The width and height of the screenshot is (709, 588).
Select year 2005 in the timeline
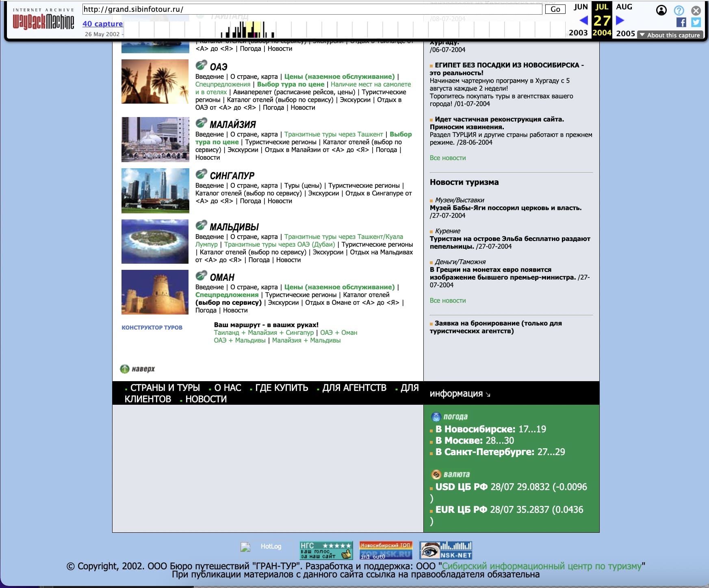(625, 33)
